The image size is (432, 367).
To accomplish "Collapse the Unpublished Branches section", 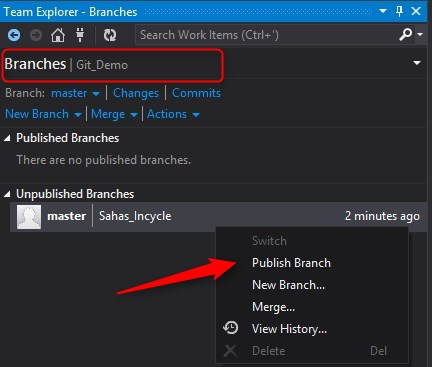I will click(x=7, y=194).
